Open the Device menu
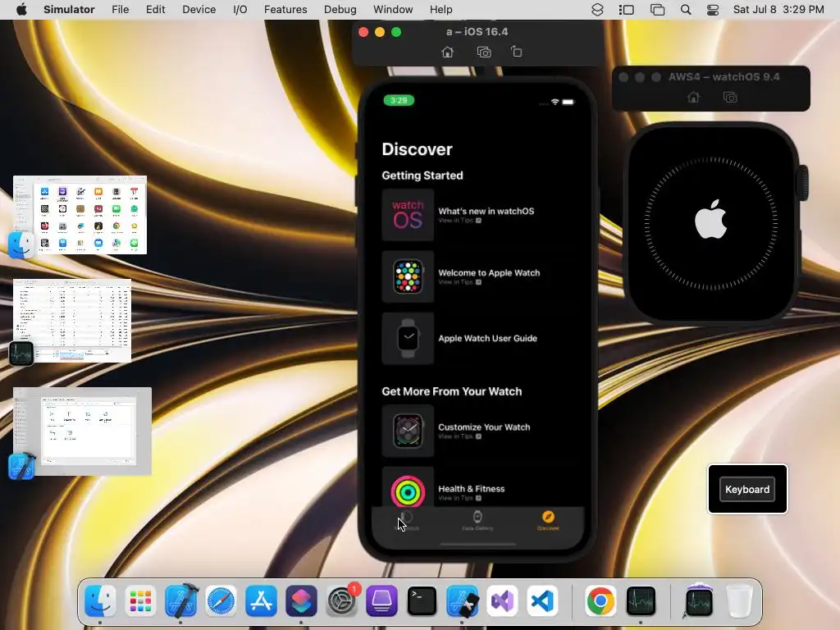Viewport: 840px width, 630px height. [199, 10]
